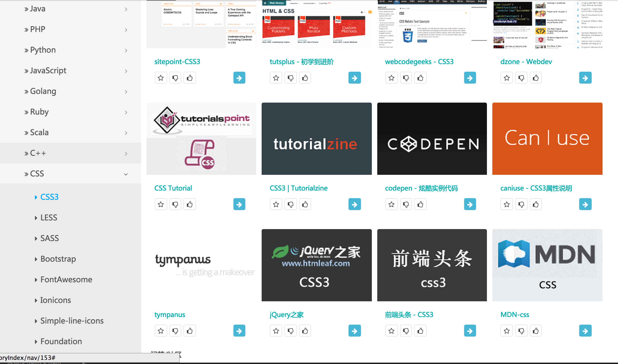Viewport: 618px width, 364px height.
Task: Thumbs-down the jQuery之家 card
Action: coord(291,331)
